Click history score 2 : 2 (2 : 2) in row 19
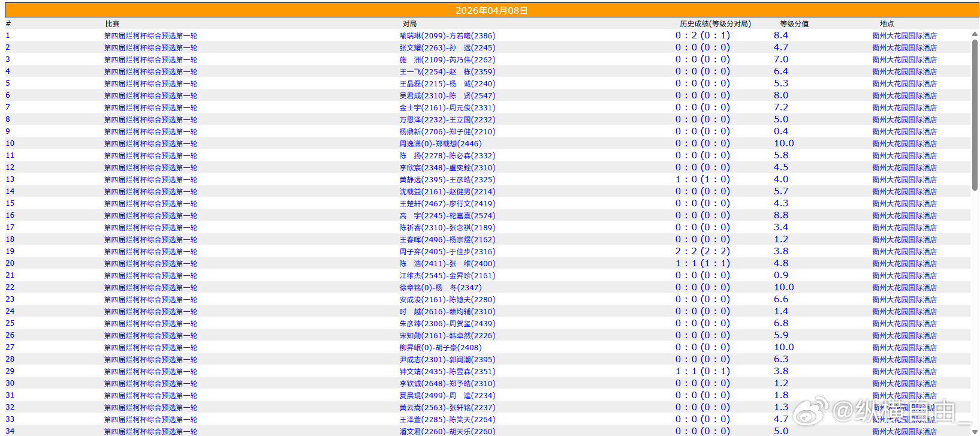Viewport: 980px width, 436px height. click(702, 251)
